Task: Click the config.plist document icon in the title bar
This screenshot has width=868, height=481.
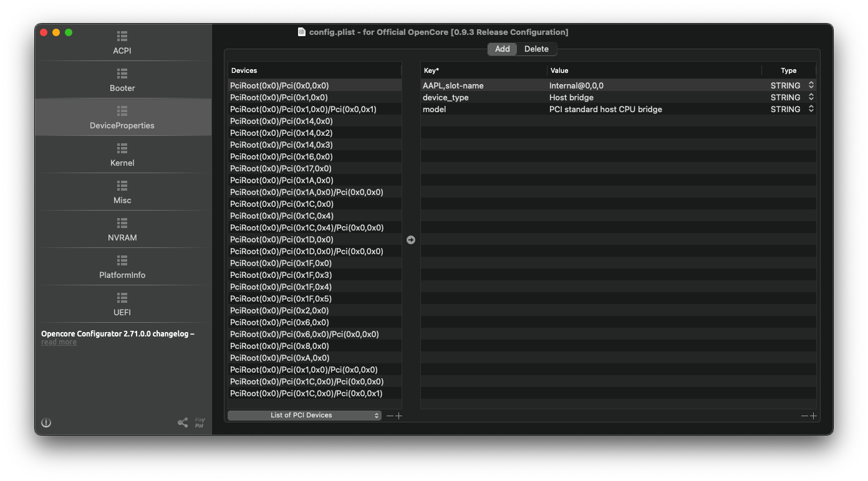Action: pos(302,32)
